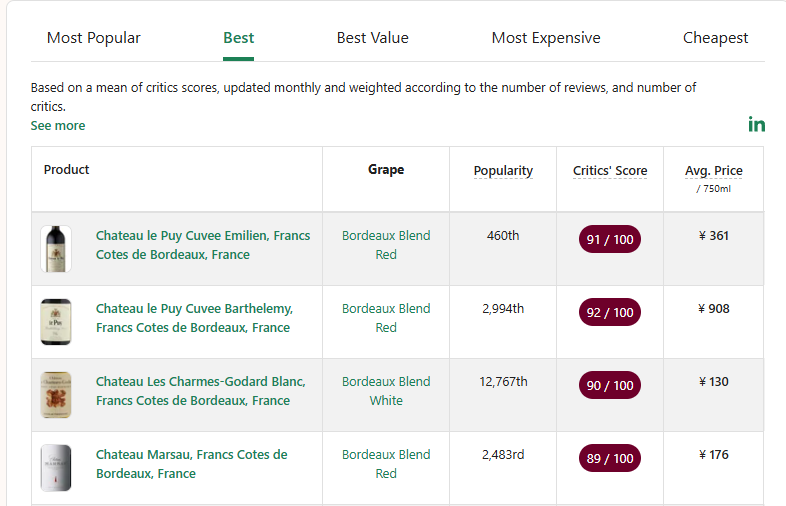Click the Charmes-Godard Blanc label thumbnail
This screenshot has height=506, width=786.
point(56,395)
